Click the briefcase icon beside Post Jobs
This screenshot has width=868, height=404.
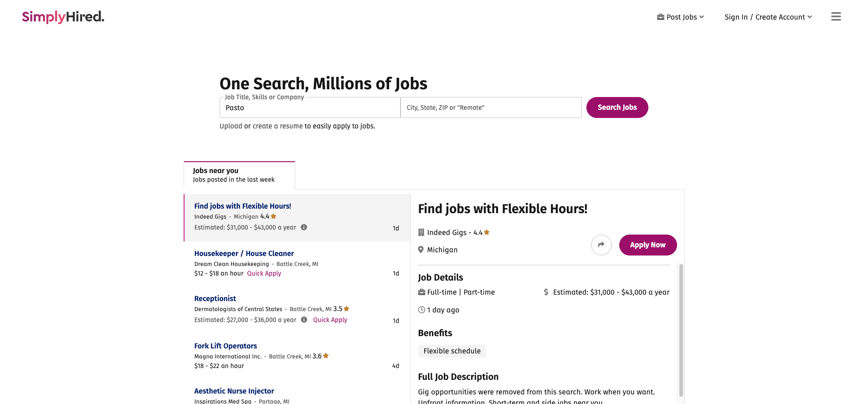660,17
